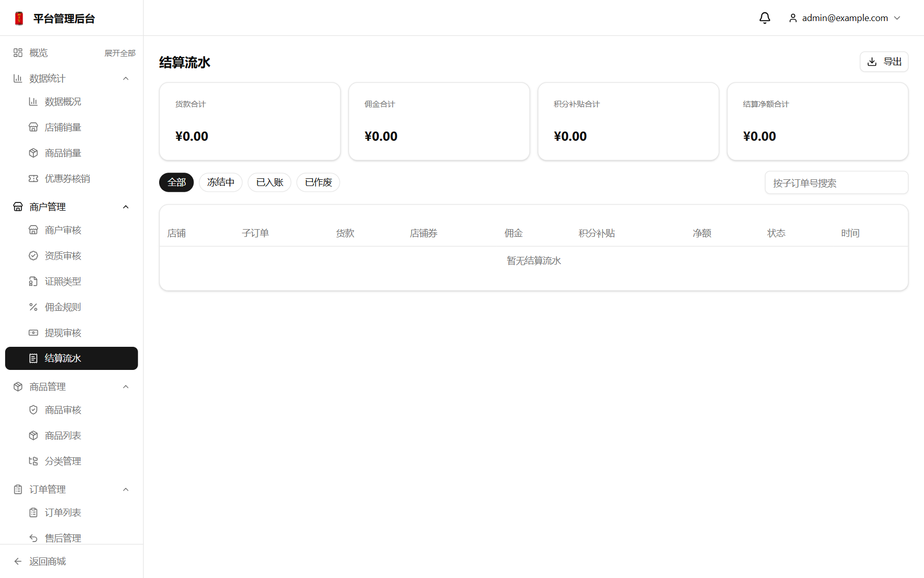Screen dimensions: 924x578
Task: Click the 结算净额合计 summary card
Action: point(818,121)
